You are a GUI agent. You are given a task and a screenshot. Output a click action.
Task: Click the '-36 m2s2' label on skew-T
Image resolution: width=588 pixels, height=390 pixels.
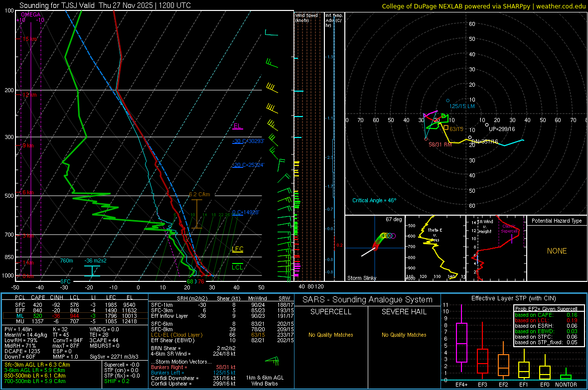(x=95, y=260)
